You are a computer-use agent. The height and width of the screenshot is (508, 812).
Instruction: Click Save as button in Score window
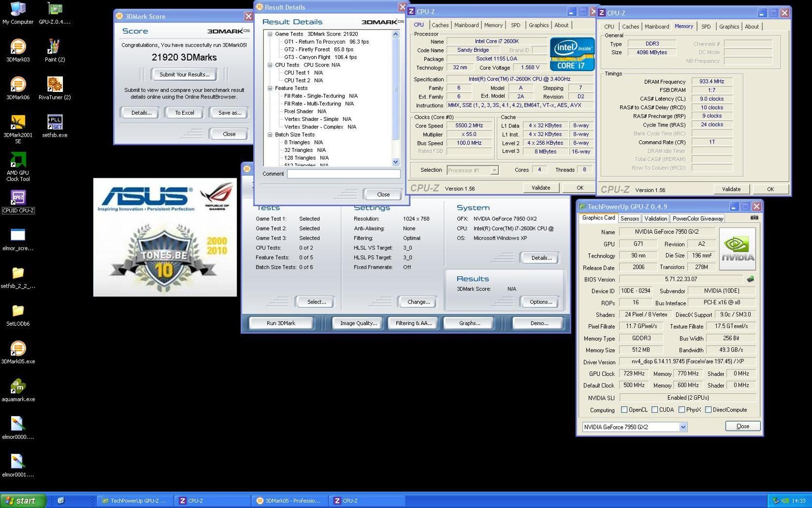pos(229,113)
